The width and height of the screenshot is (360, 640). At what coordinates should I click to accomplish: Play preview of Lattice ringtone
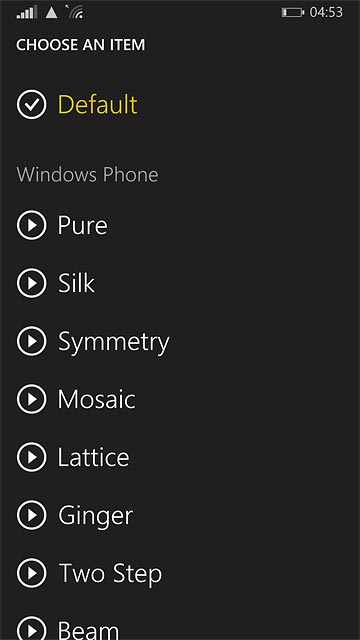pyautogui.click(x=31, y=457)
